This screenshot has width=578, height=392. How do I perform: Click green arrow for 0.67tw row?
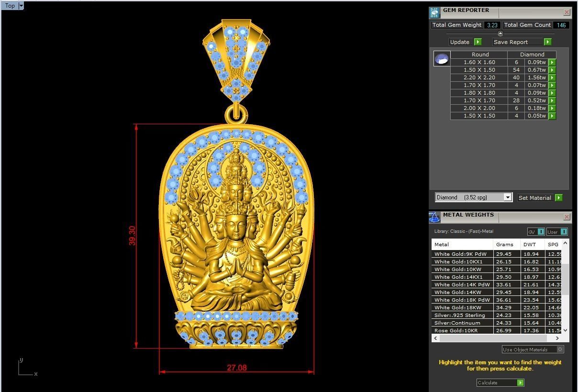(552, 70)
